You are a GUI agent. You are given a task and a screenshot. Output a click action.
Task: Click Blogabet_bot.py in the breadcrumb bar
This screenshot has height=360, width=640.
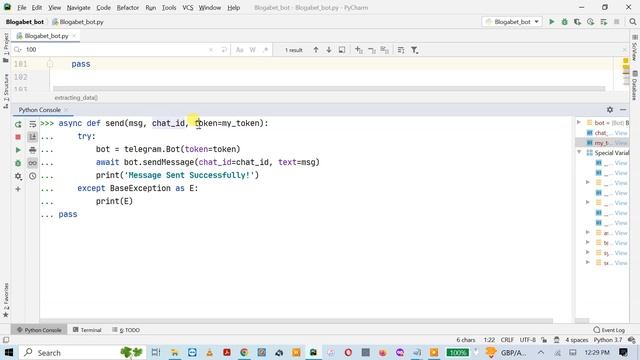point(78,22)
